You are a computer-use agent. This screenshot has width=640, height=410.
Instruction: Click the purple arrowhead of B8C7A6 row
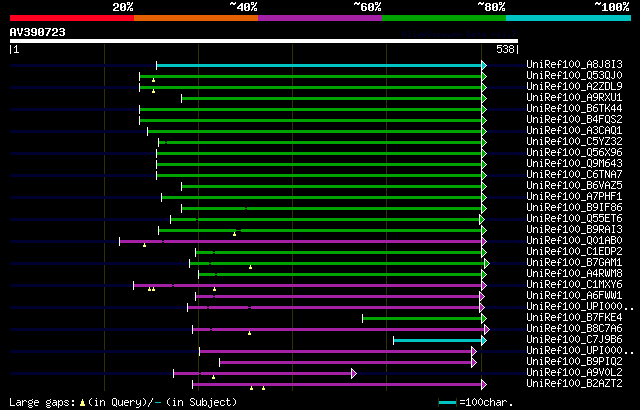[487, 330]
